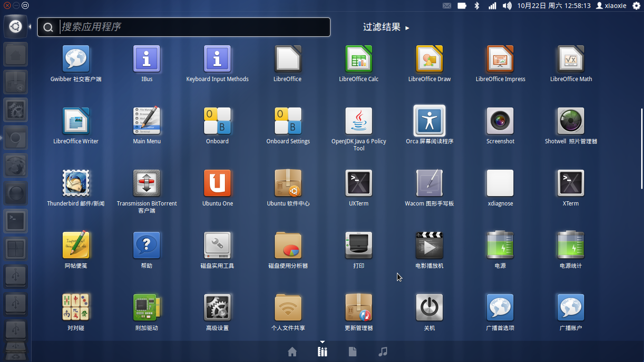
Task: Launch UXTerm terminal
Action: pos(359,183)
